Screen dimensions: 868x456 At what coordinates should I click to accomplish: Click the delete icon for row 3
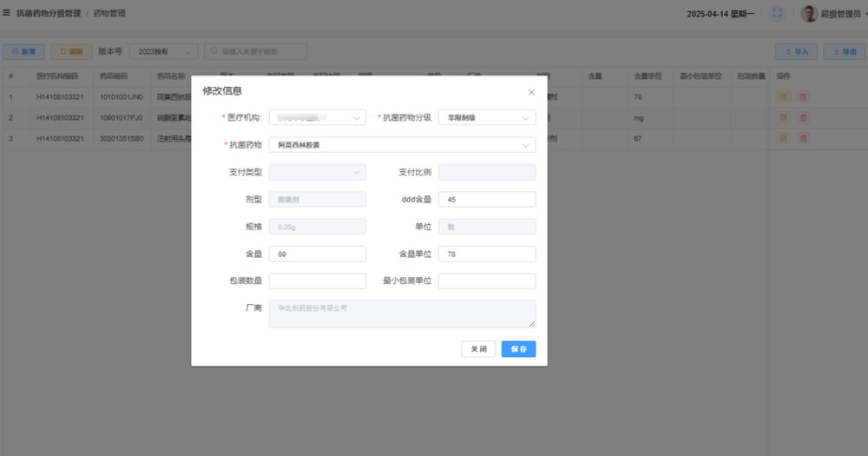(x=803, y=138)
